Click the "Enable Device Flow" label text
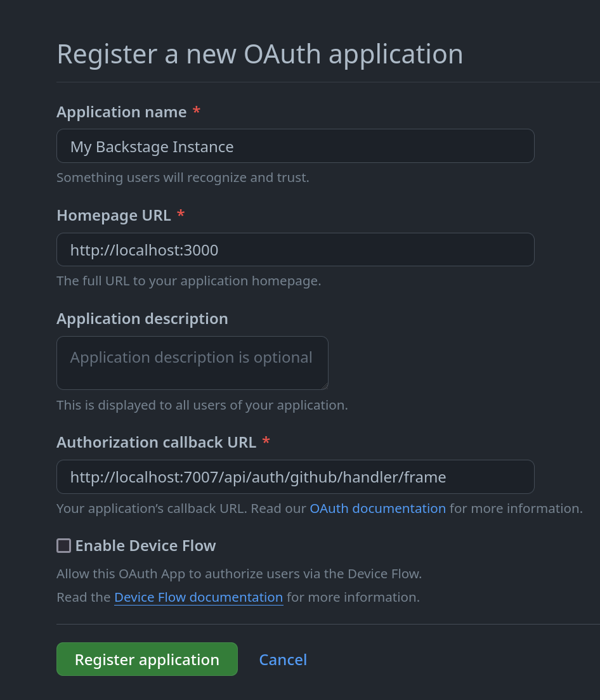This screenshot has width=600, height=700. [145, 546]
